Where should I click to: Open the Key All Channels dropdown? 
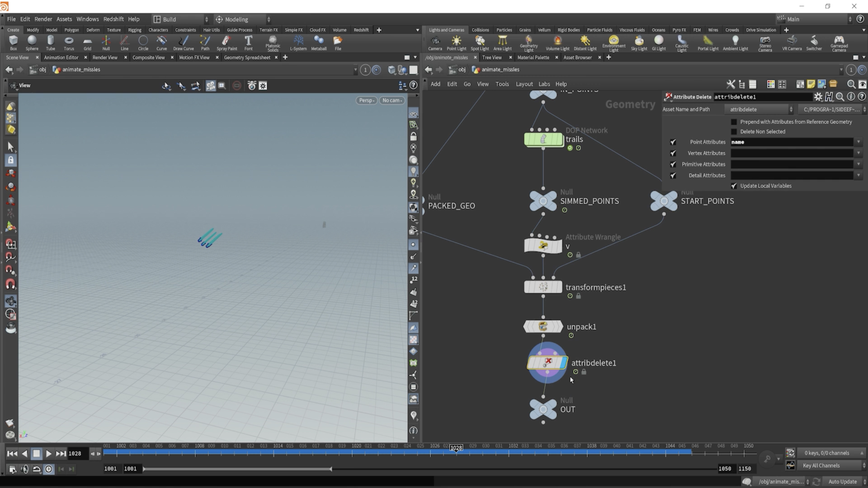tap(831, 465)
